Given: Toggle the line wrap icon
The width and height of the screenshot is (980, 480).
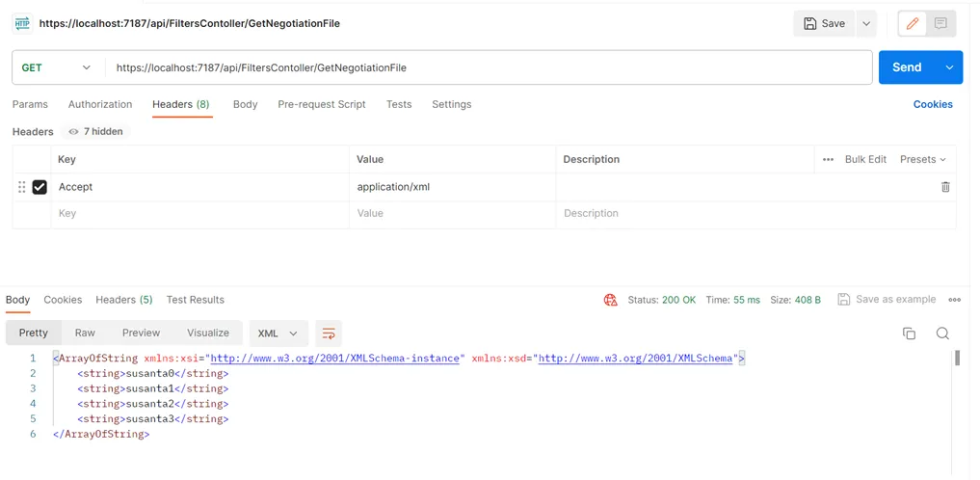Looking at the screenshot, I should [329, 333].
